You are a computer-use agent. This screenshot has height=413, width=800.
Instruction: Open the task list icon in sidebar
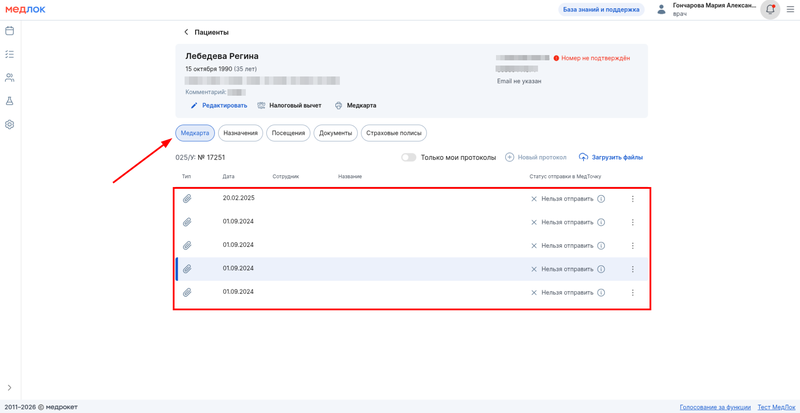coord(10,54)
